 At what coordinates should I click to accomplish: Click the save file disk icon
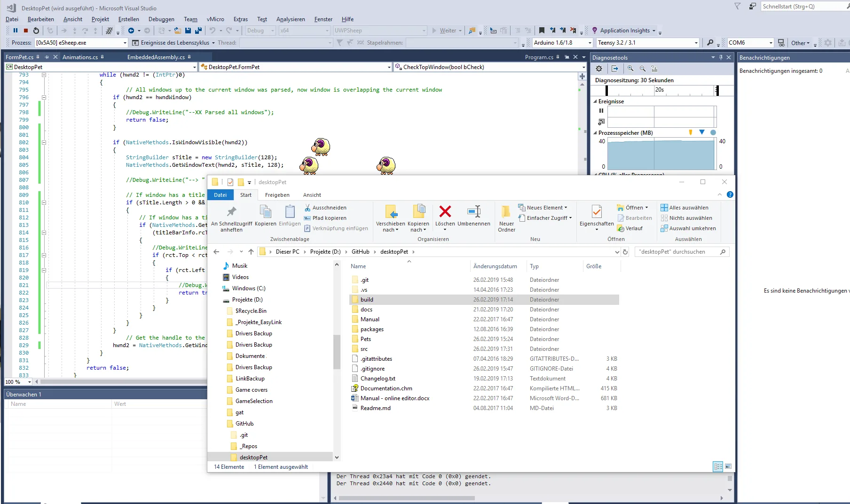point(188,31)
